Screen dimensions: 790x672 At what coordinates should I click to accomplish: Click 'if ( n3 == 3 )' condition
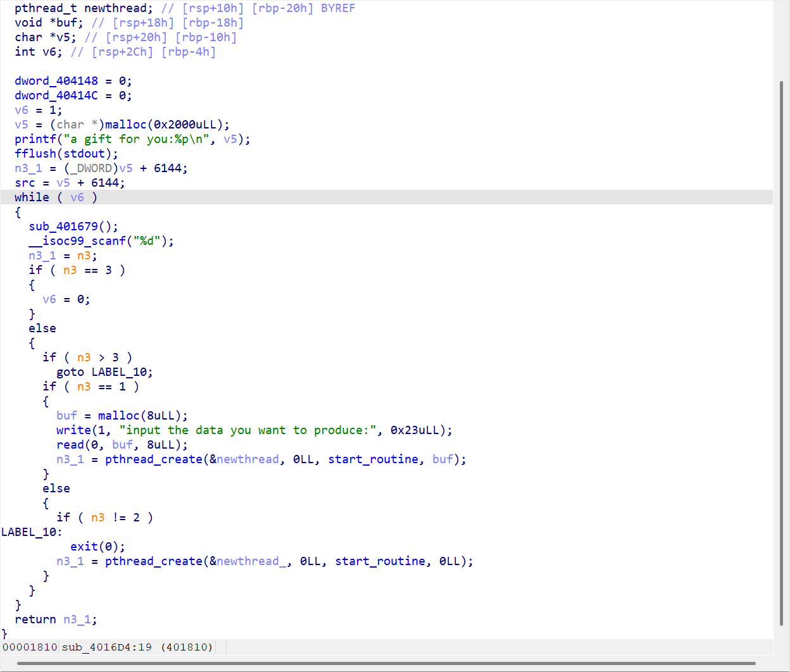[x=77, y=270]
